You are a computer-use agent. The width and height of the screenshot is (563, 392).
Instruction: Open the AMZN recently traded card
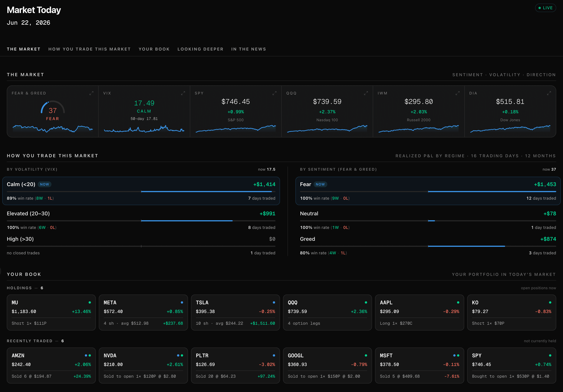pyautogui.click(x=51, y=366)
